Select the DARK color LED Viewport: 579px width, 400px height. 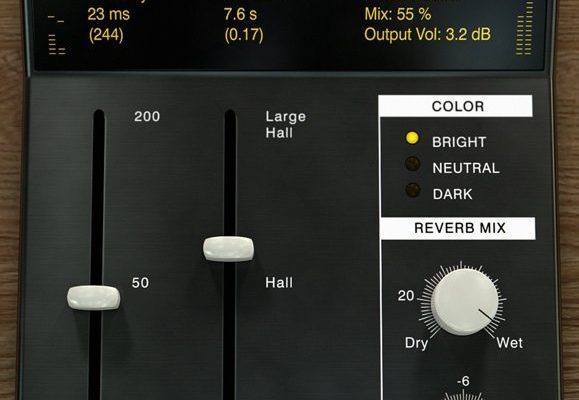413,190
